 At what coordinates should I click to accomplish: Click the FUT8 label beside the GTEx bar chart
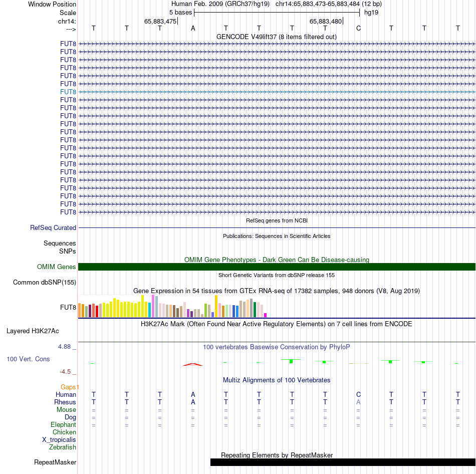pyautogui.click(x=68, y=307)
